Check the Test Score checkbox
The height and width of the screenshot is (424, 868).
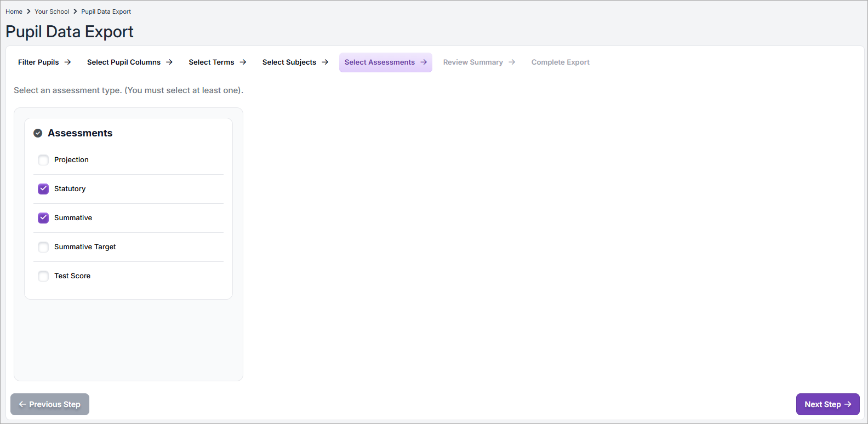pos(43,276)
